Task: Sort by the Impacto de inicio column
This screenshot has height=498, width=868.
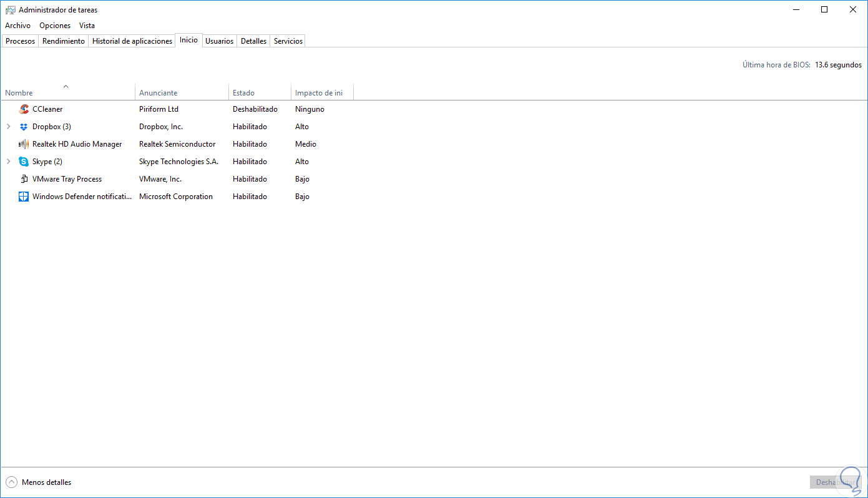Action: click(x=323, y=92)
